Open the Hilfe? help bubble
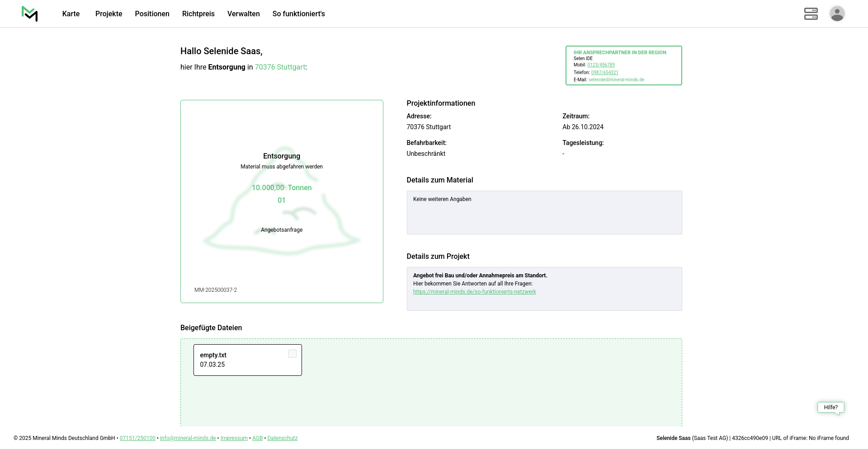 click(x=830, y=407)
